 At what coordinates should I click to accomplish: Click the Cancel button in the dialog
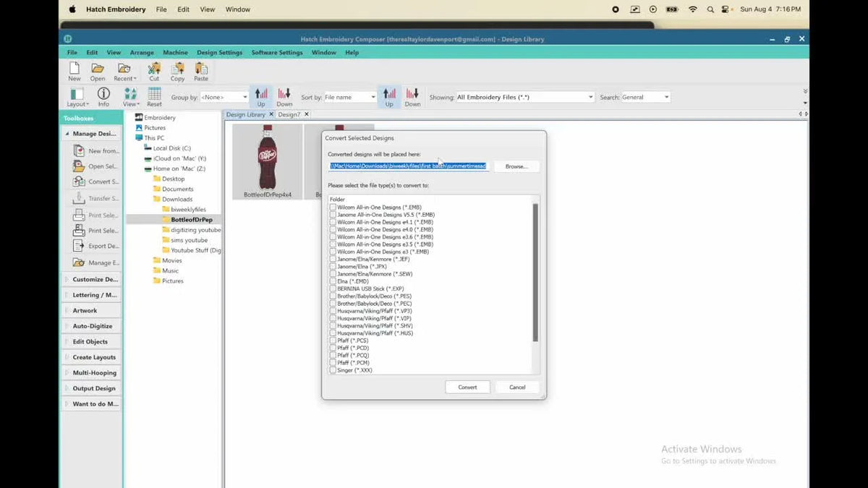pos(517,387)
